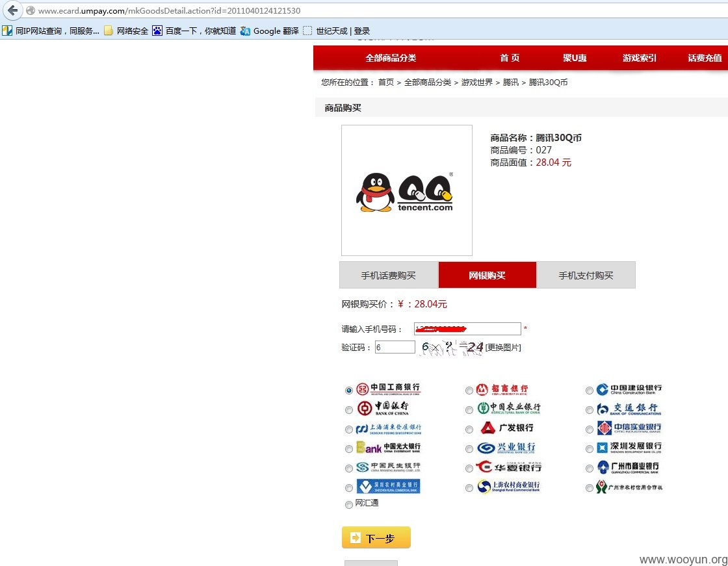The height and width of the screenshot is (566, 728).
Task: Click the 全部商品分类 breadcrumb link
Action: (x=428, y=82)
